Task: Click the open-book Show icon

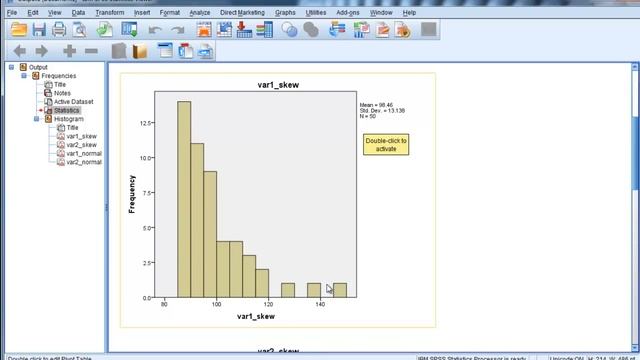Action: [140, 51]
